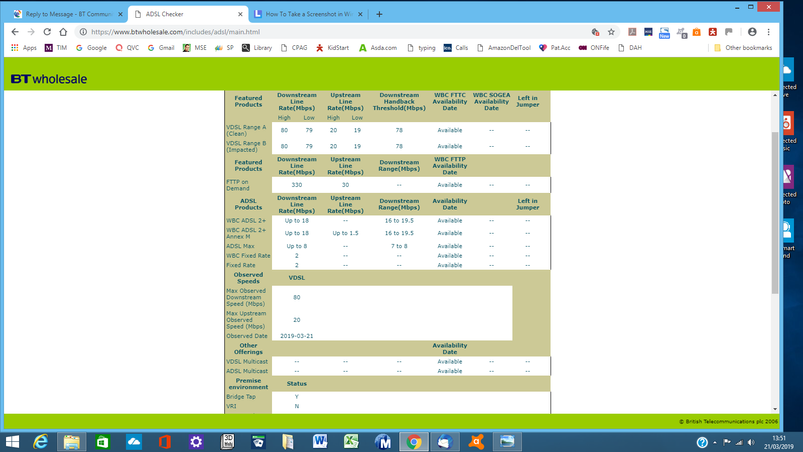This screenshot has height=452, width=803.
Task: Click the page scrollbar down arrow
Action: point(775,409)
